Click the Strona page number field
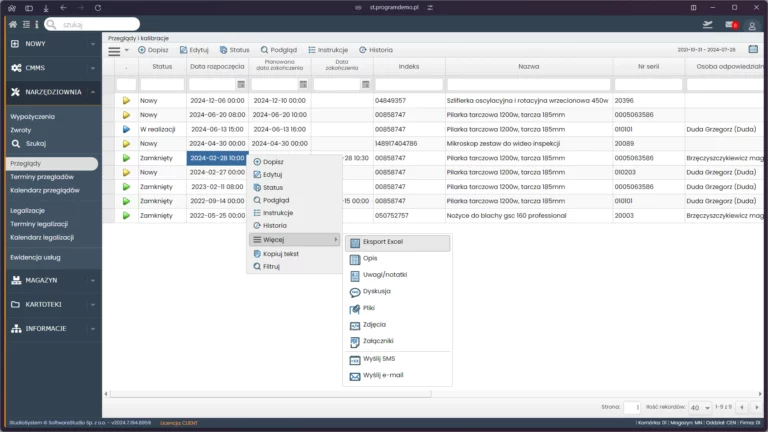Screen dimensions: 768x432 pyautogui.click(x=632, y=407)
